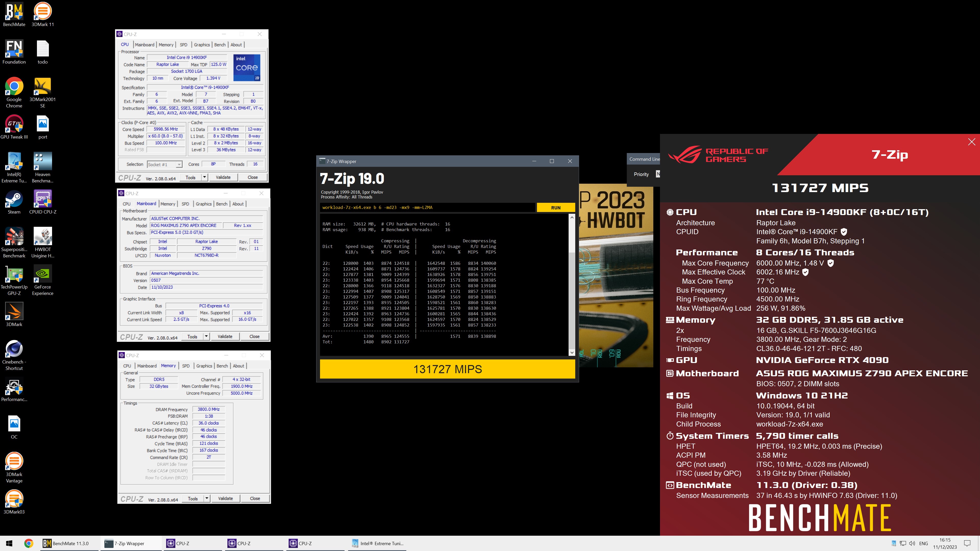Screen dimensions: 980x551
Task: Switch to BenchMate 11.3.0 taskbar item
Action: pos(70,543)
